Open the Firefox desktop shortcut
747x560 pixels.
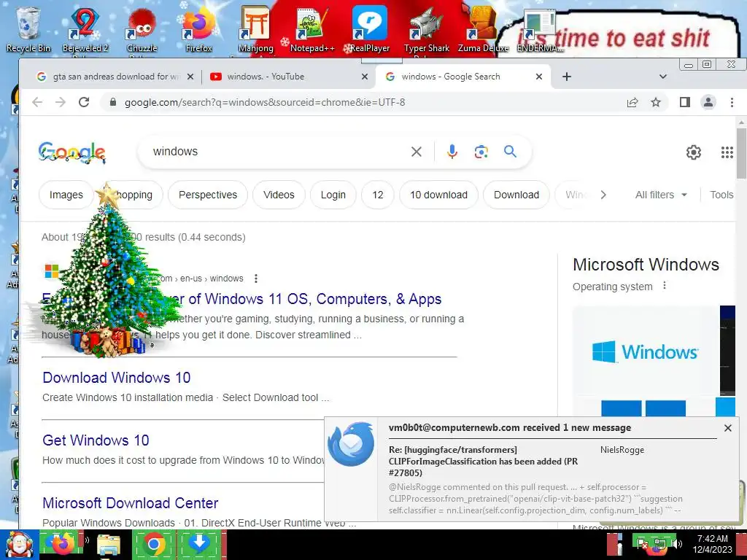pyautogui.click(x=198, y=28)
